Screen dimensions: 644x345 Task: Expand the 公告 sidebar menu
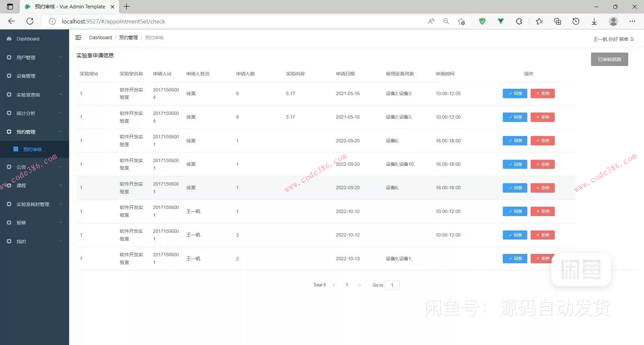[21, 167]
